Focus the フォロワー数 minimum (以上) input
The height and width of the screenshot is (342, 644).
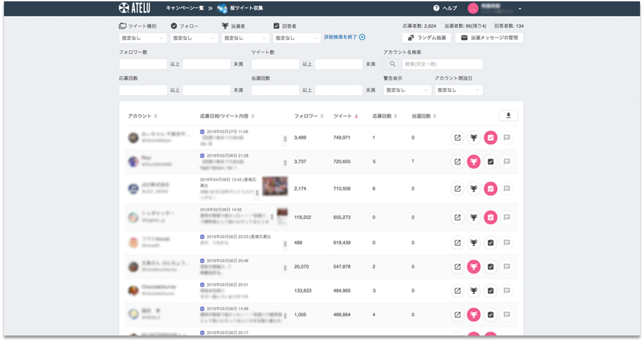(143, 64)
